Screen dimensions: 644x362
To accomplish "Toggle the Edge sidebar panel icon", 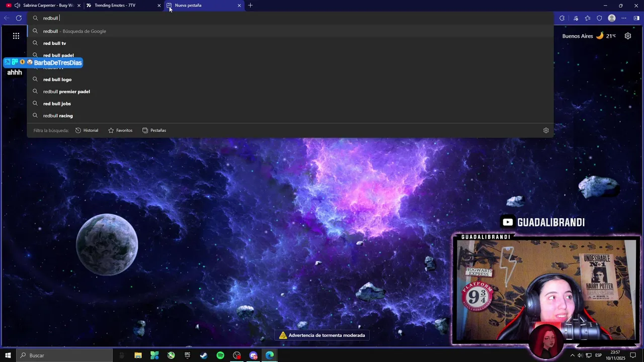I will [x=636, y=18].
